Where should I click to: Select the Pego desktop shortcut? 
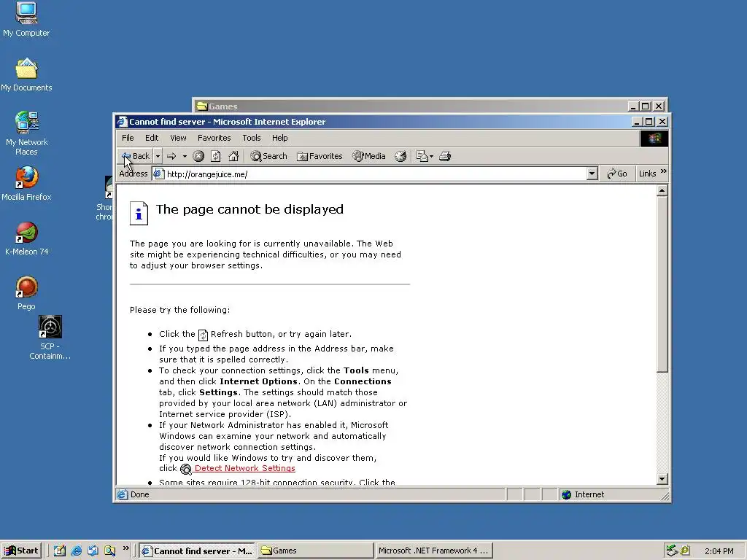[x=26, y=293]
